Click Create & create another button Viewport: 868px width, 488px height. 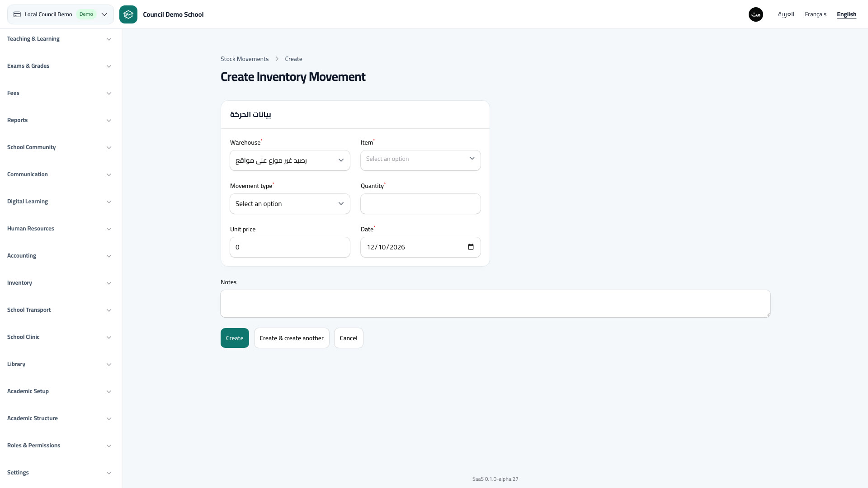click(292, 338)
